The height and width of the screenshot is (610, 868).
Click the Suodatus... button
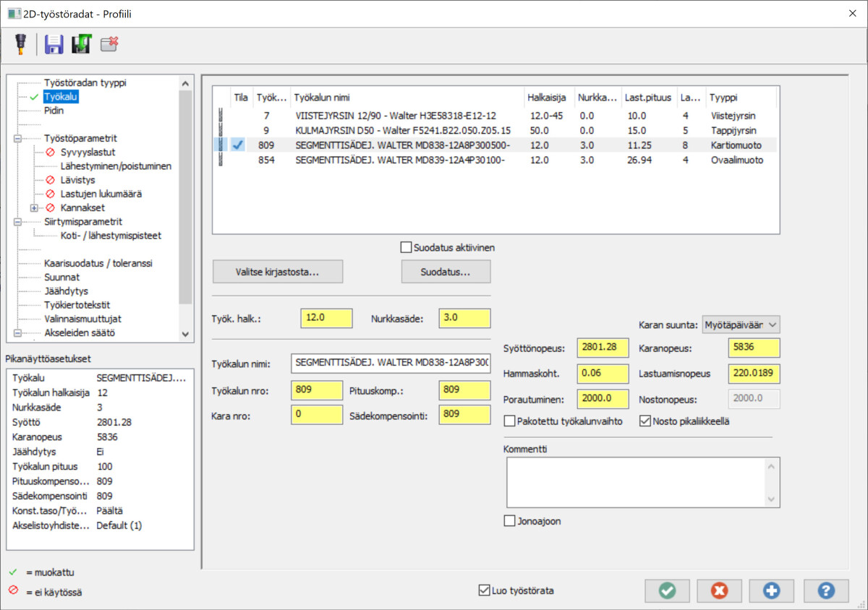tap(446, 272)
